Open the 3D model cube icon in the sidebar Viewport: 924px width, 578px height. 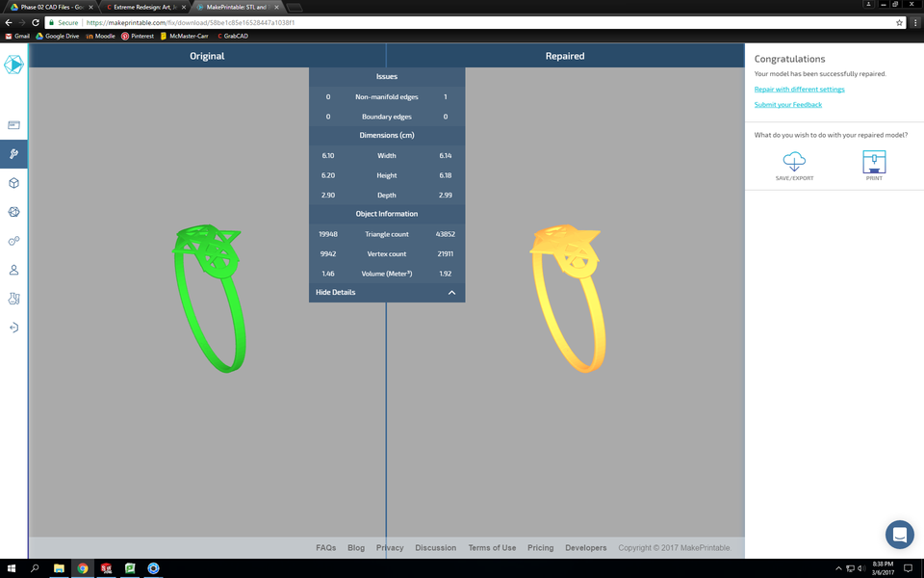[13, 183]
